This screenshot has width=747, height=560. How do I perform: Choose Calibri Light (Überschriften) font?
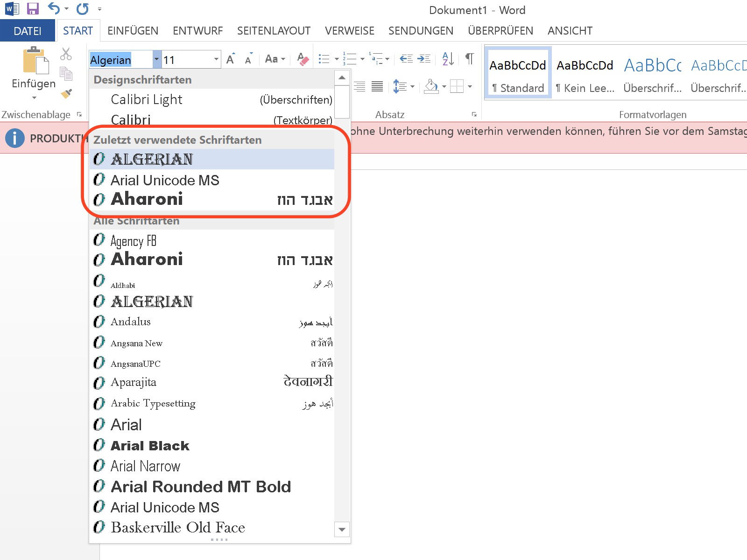pyautogui.click(x=212, y=99)
